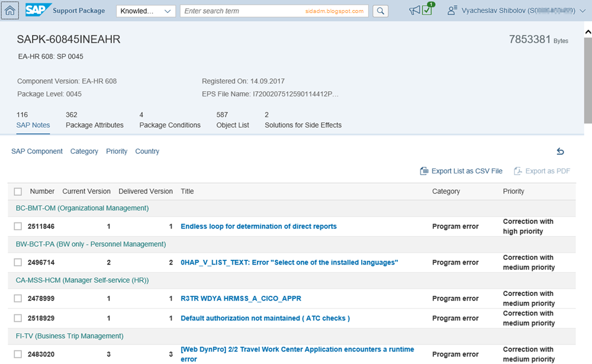Click the CSV export icon
Screen dimensions: 592x364
pos(424,171)
